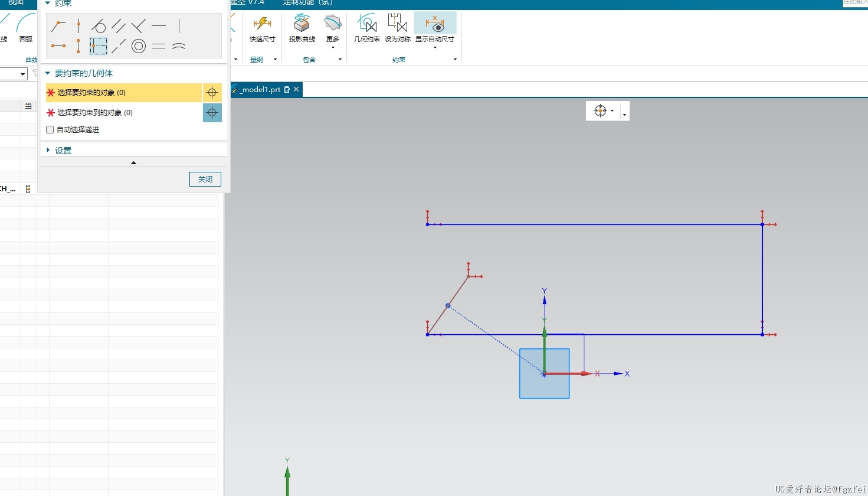
Task: Click the 关闭 button in the dialog
Action: 205,179
